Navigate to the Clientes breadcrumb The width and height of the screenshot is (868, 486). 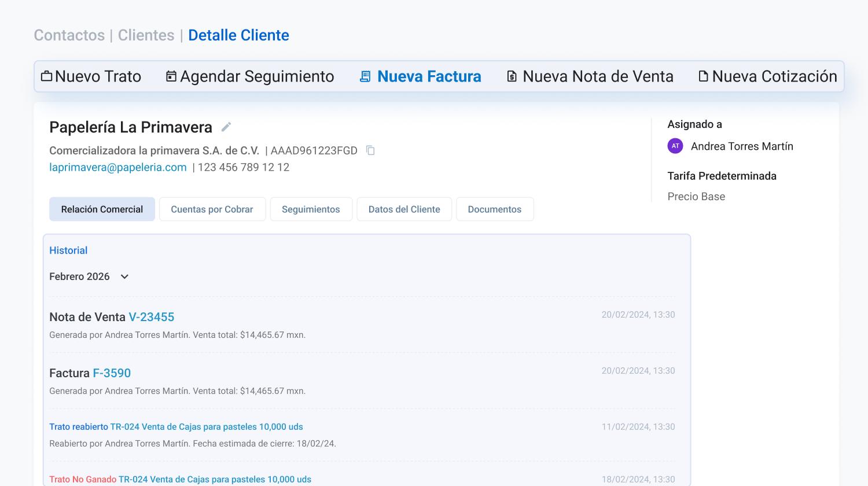tap(146, 35)
